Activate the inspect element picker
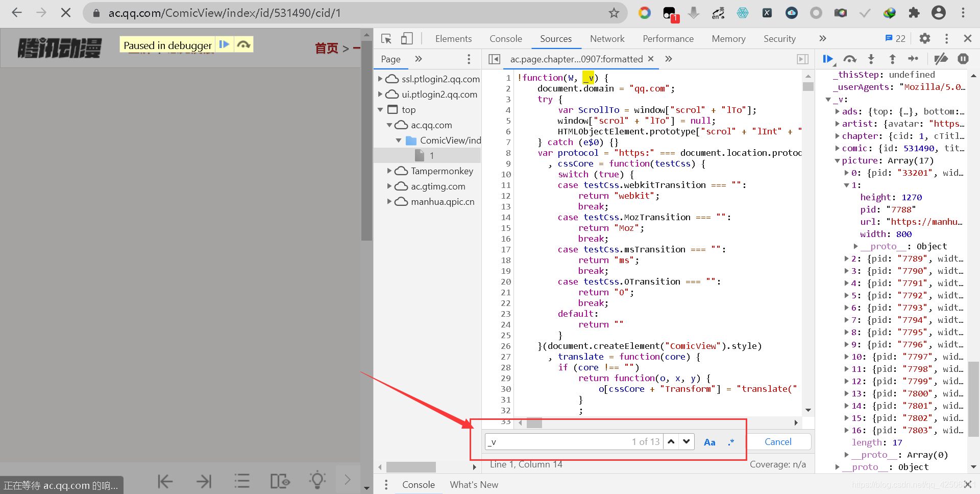Viewport: 980px width, 494px height. [x=386, y=39]
